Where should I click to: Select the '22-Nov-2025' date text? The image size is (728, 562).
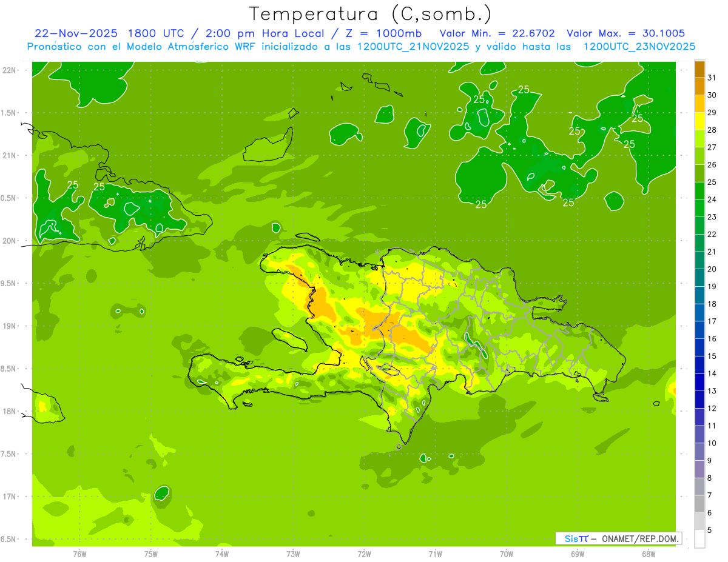76,33
